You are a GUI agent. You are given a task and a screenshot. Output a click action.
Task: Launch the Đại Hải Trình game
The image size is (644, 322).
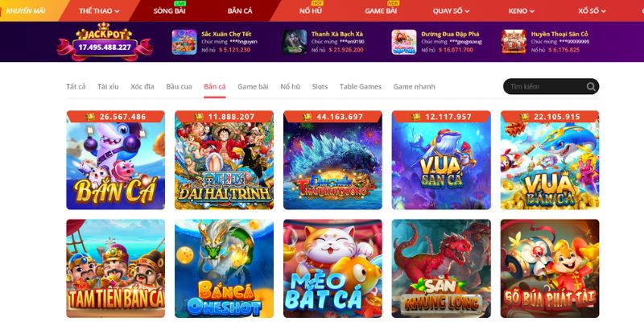(225, 160)
